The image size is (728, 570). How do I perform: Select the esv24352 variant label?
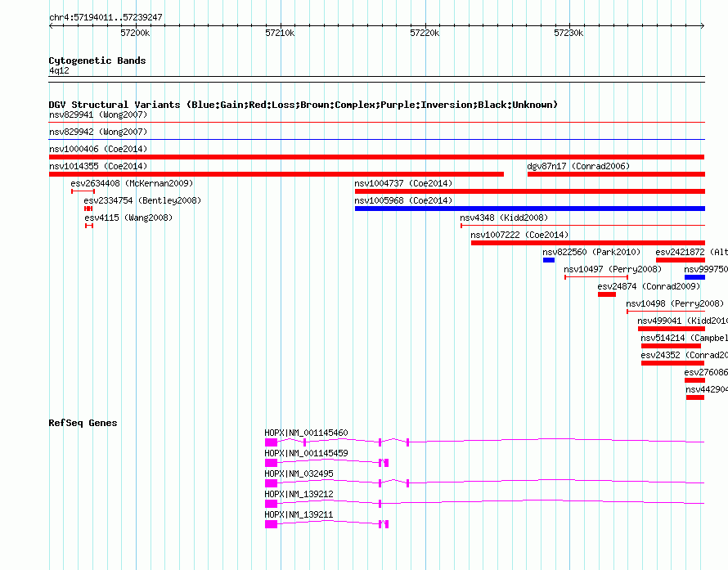click(x=685, y=355)
